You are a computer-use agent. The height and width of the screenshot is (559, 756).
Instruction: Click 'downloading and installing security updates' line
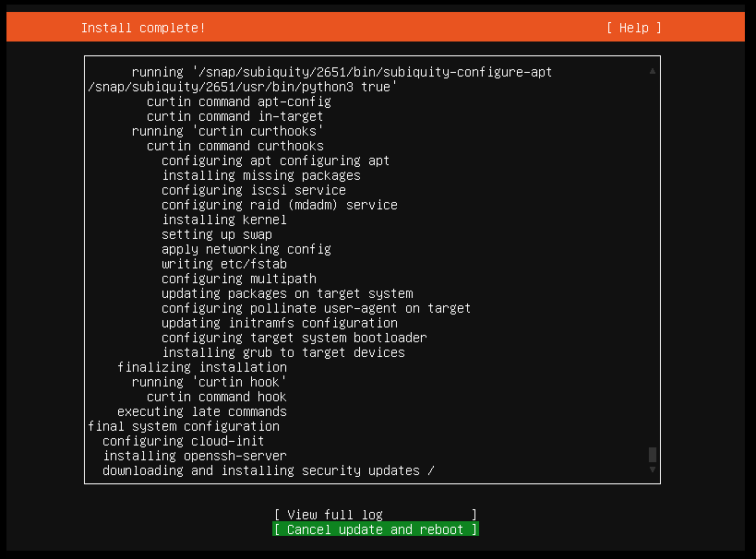tap(261, 470)
